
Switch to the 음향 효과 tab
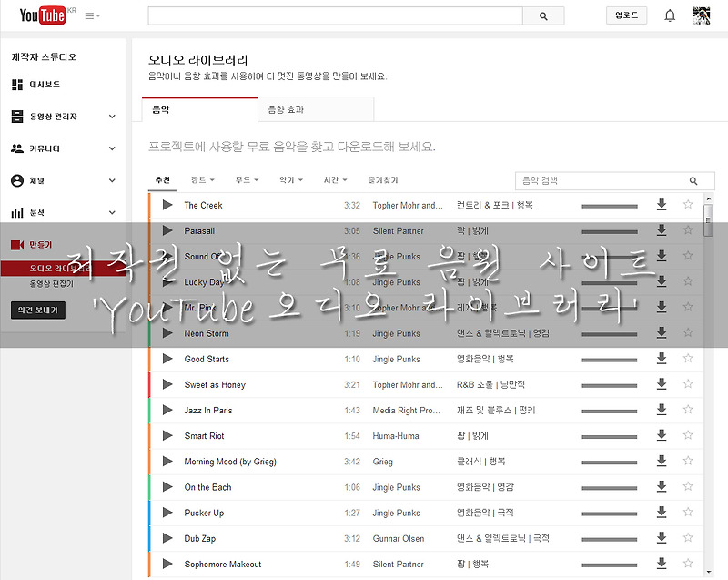click(x=316, y=109)
